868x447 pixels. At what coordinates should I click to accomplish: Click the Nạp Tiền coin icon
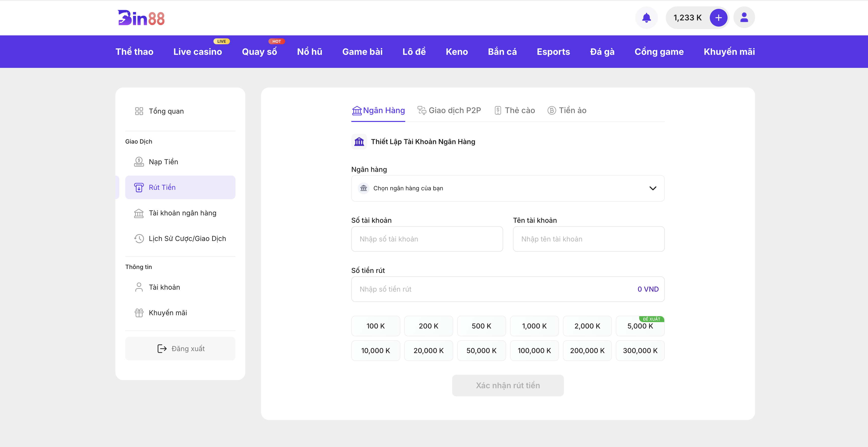pos(139,162)
